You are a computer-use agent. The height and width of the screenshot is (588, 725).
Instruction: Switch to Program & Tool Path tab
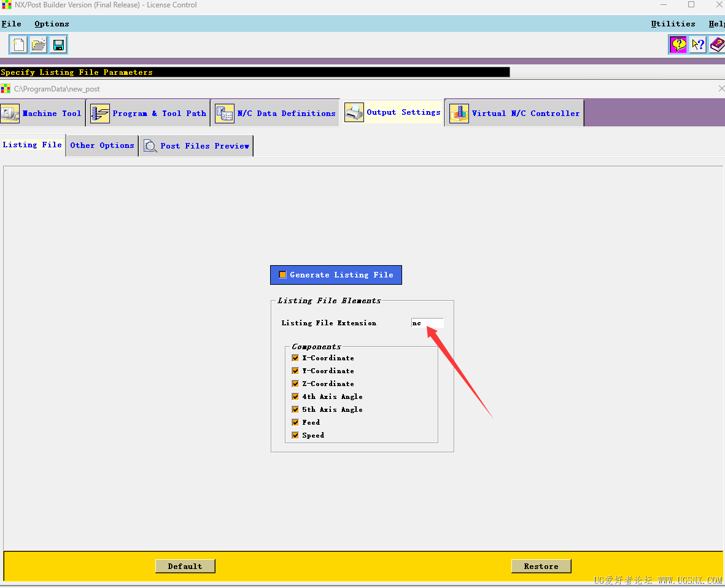pyautogui.click(x=149, y=114)
